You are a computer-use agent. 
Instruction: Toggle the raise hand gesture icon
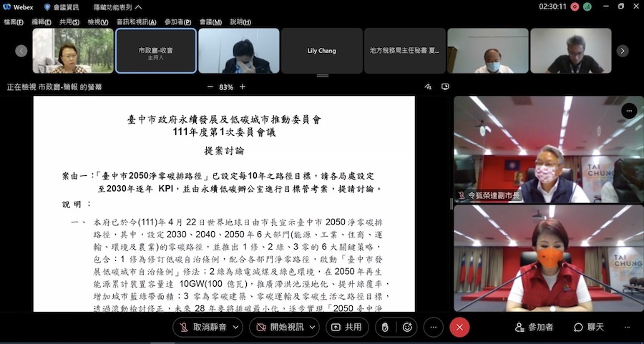[x=385, y=327]
